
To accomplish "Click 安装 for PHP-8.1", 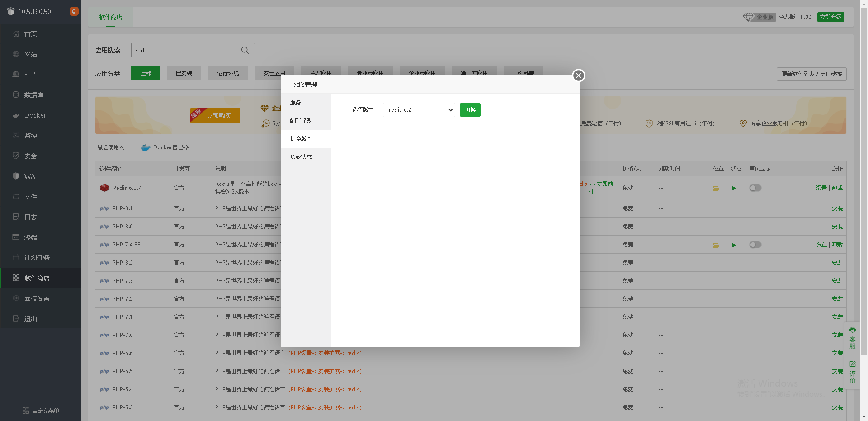I will click(837, 208).
